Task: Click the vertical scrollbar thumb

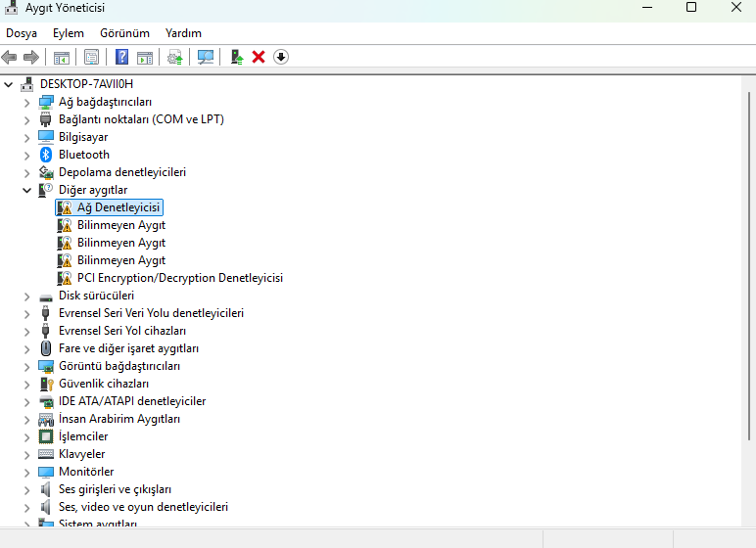Action: click(x=749, y=265)
